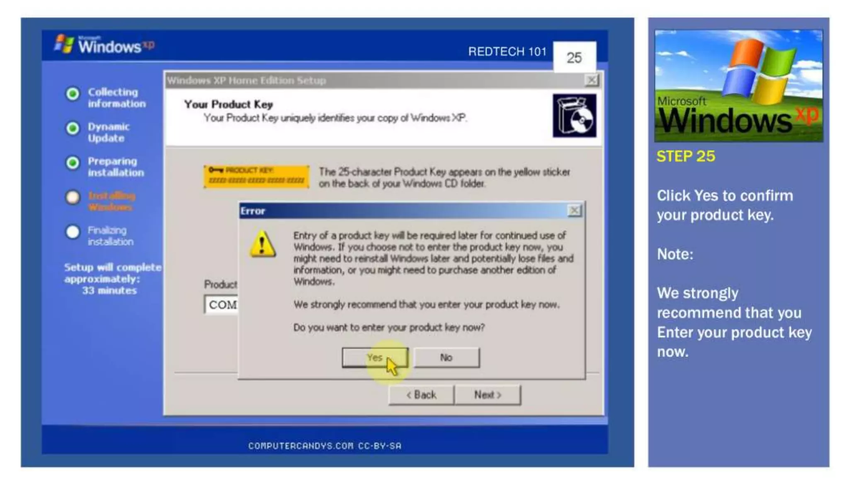The image size is (849, 504).
Task: Click the 'Your Product Key' heading
Action: click(228, 104)
